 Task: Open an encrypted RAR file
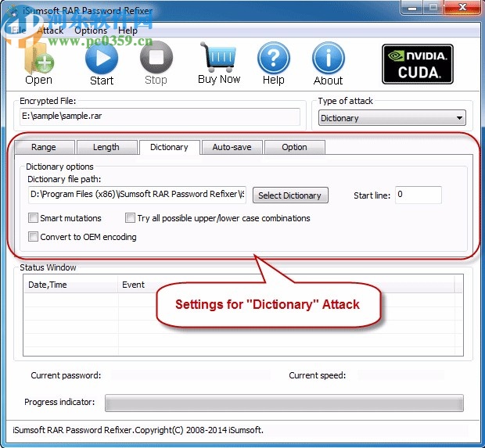coord(38,64)
